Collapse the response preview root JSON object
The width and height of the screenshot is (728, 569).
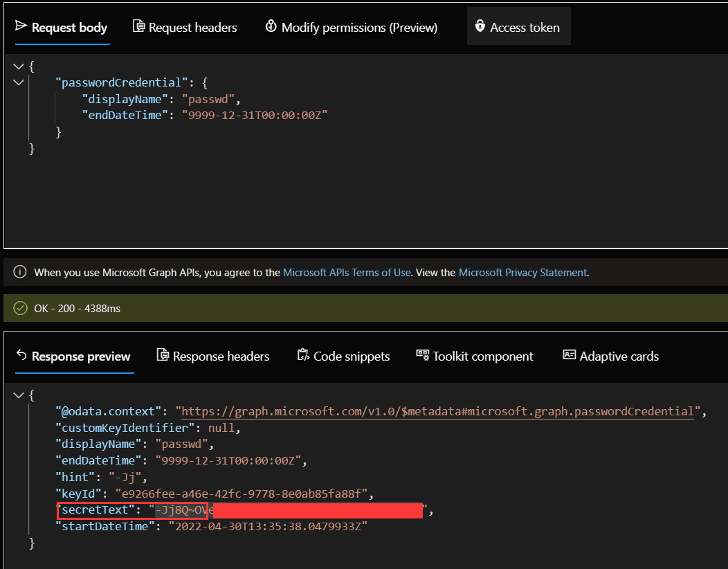point(19,395)
